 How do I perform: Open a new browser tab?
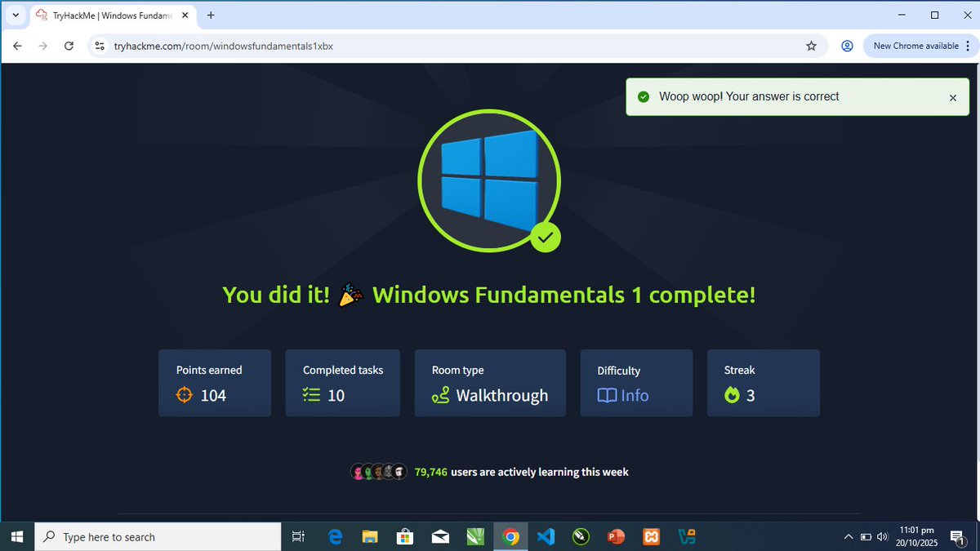tap(211, 15)
